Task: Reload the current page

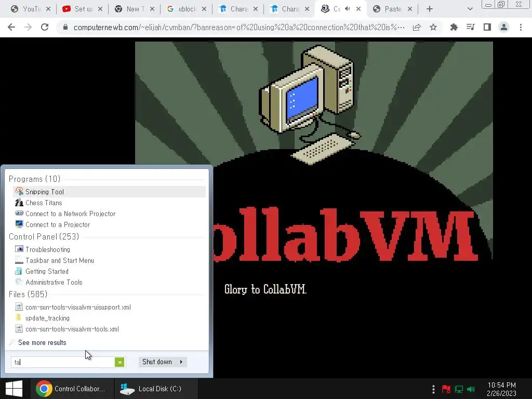Action: (45, 27)
